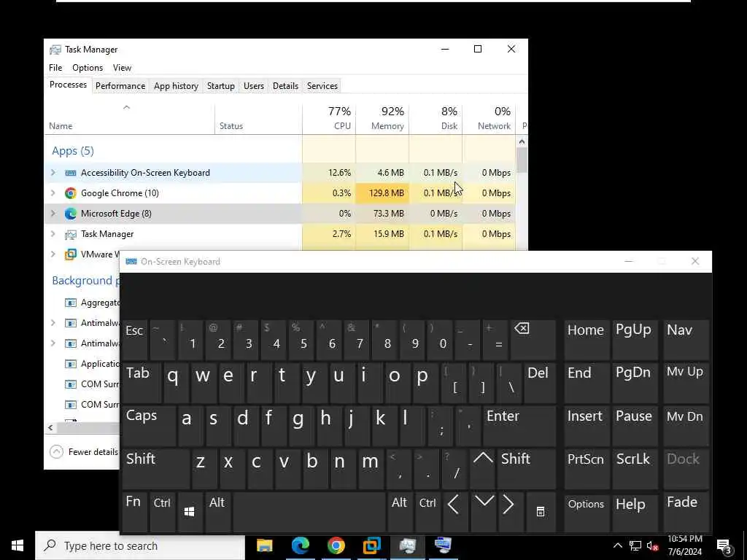Screen dimensions: 747x560
Task: Toggle the right Ctrl key on On-Screen Keyboard
Action: point(427,511)
